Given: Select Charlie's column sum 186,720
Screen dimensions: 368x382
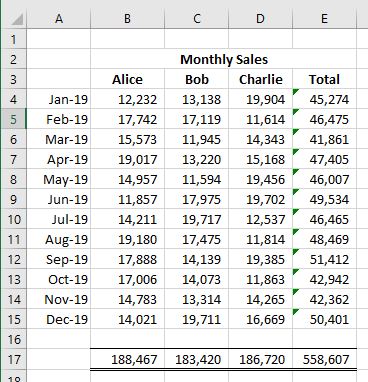Looking at the screenshot, I should (x=260, y=359).
